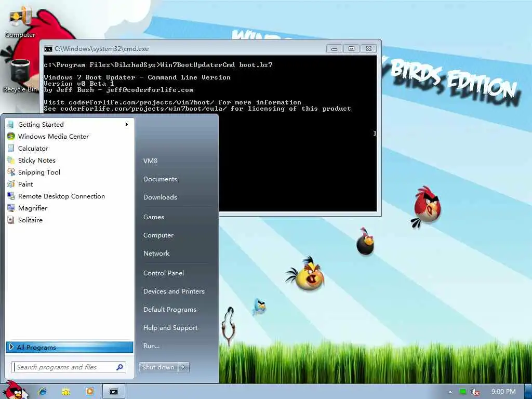Click the search magnifier icon in Start menu
This screenshot has width=532, height=399.
pyautogui.click(x=120, y=367)
